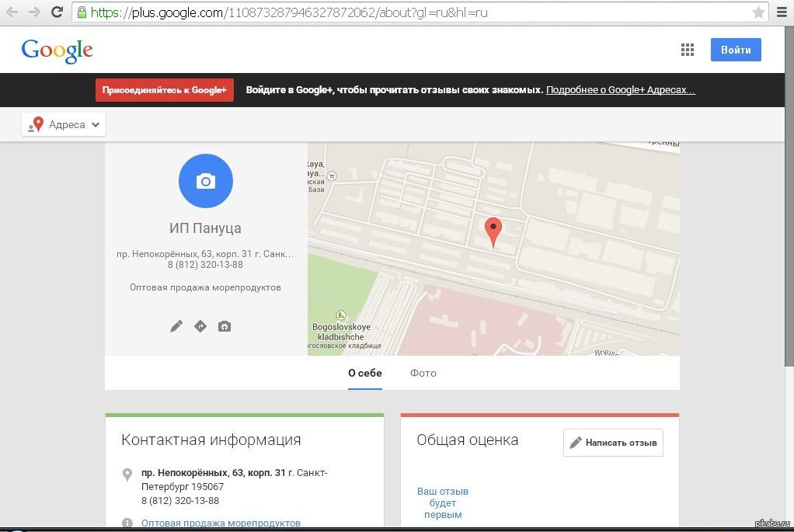Click Присоединяйтесь к Google+ red button
The image size is (794, 532).
pos(165,90)
